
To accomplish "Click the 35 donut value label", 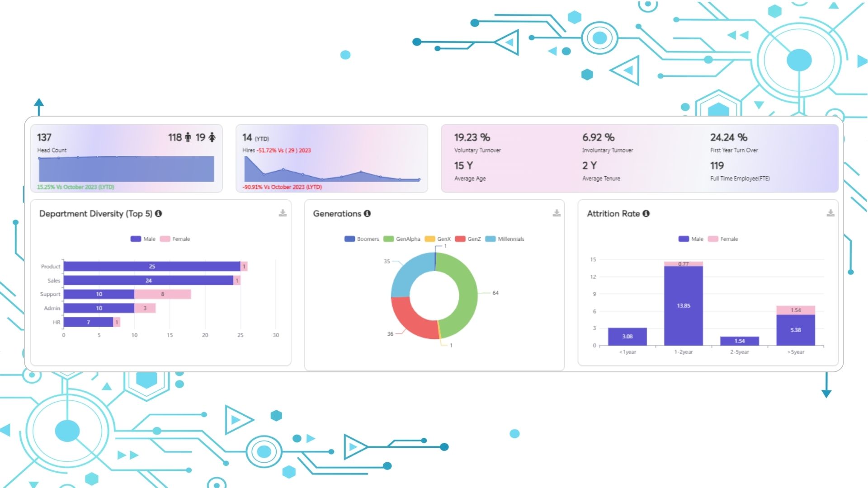I will pos(387,262).
